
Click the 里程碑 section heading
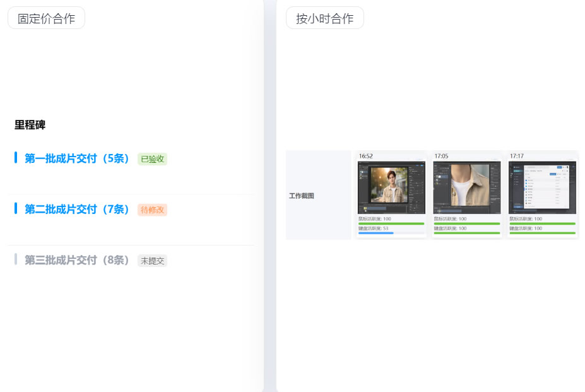tap(30, 125)
